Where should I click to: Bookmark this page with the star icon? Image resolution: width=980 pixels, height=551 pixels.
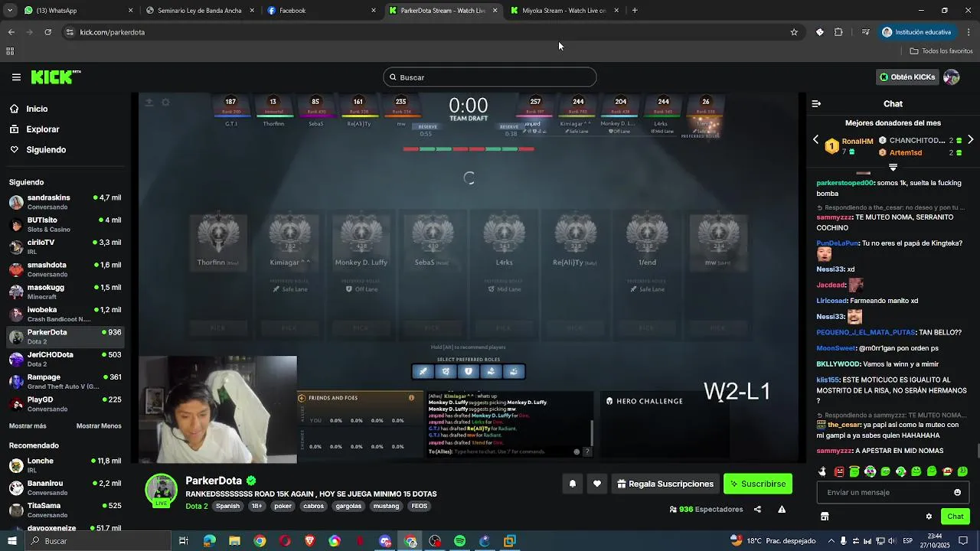[x=794, y=32]
